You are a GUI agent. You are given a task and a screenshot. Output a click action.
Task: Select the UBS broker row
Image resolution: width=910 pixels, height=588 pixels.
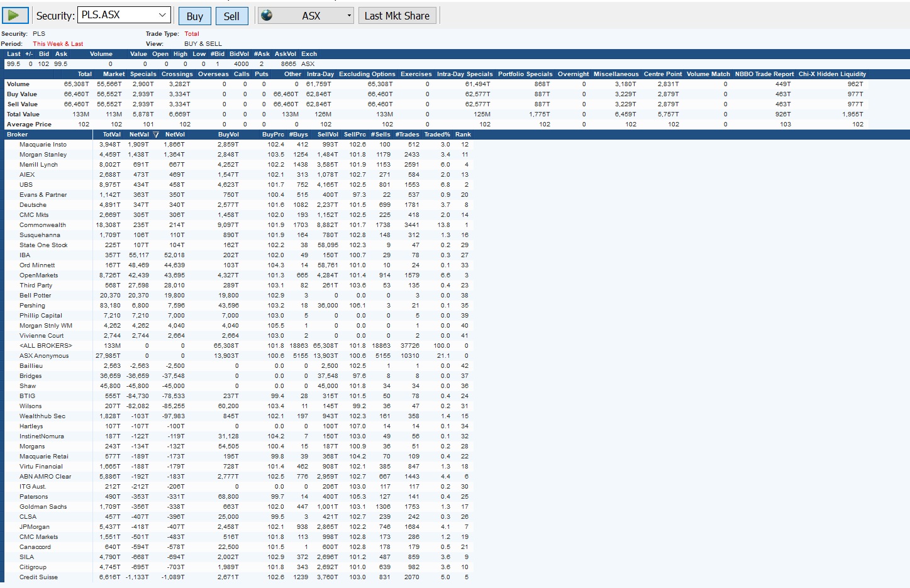point(239,185)
